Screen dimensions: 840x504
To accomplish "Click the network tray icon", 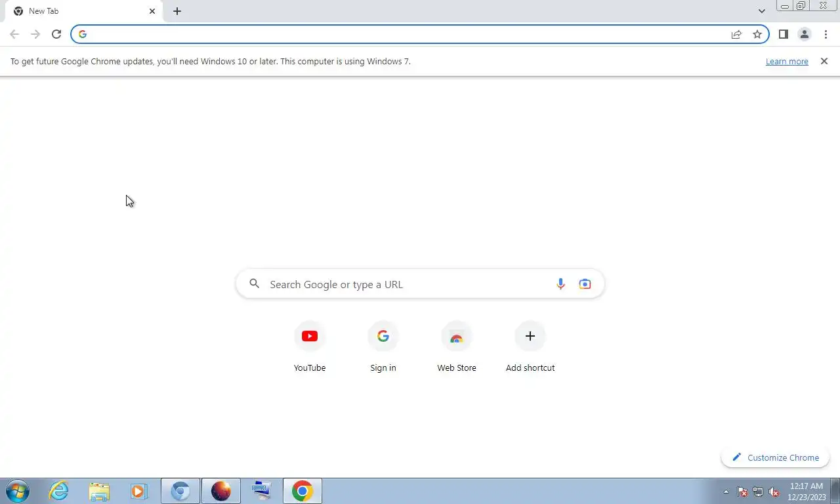I will click(758, 492).
